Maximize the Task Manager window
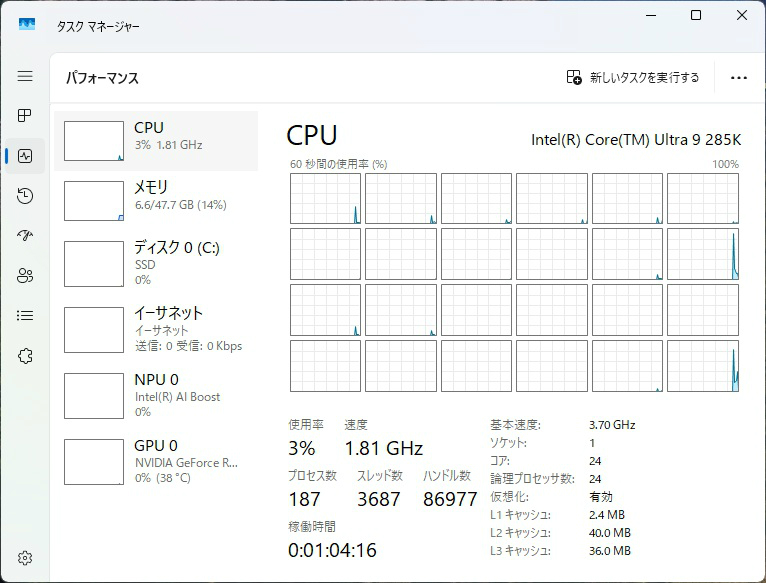This screenshot has width=766, height=583. (x=696, y=15)
